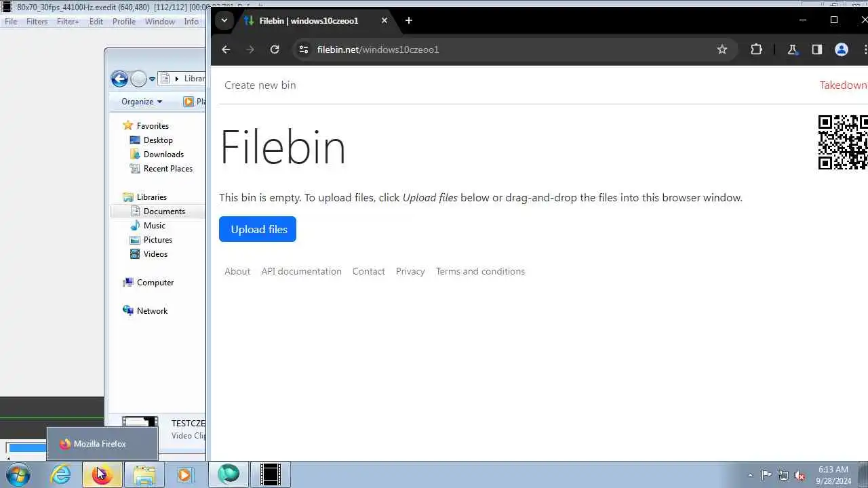Select Music library in Explorer
This screenshot has height=488, width=868.
154,226
